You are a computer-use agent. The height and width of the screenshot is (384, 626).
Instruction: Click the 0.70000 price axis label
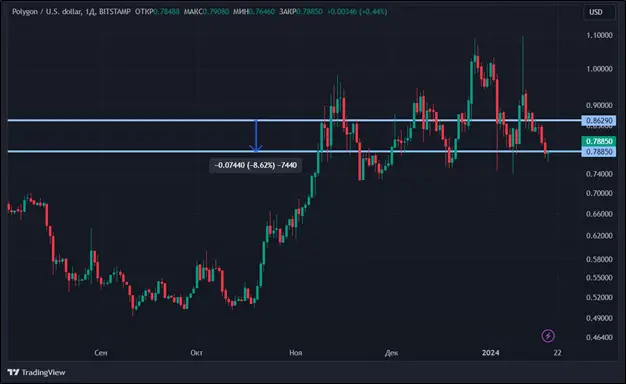coord(599,193)
